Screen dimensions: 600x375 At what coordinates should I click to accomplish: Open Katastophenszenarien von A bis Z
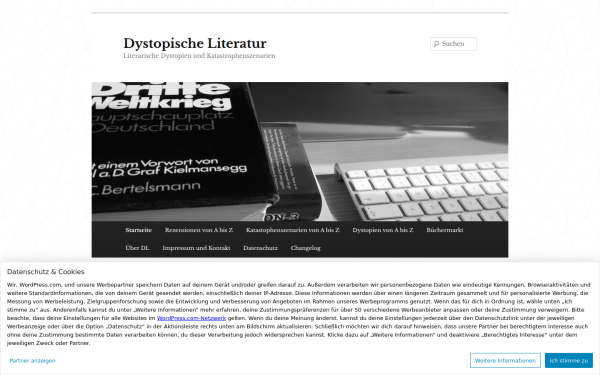tap(292, 230)
